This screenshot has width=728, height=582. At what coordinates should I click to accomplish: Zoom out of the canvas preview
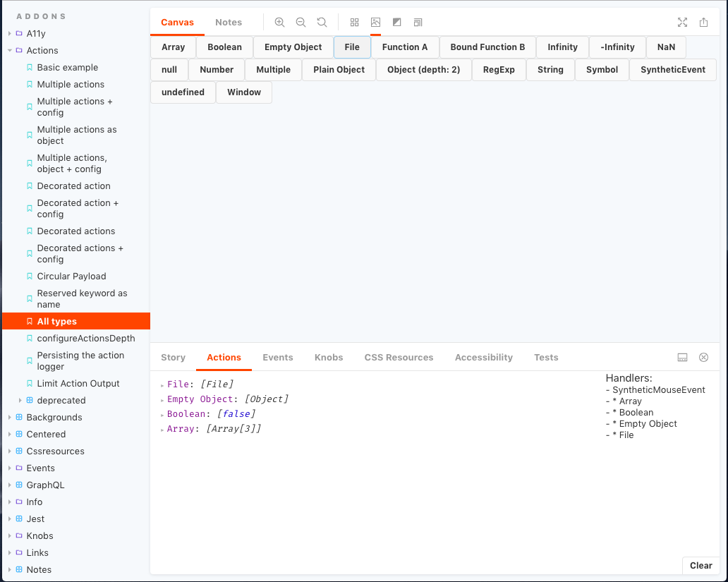tap(301, 22)
